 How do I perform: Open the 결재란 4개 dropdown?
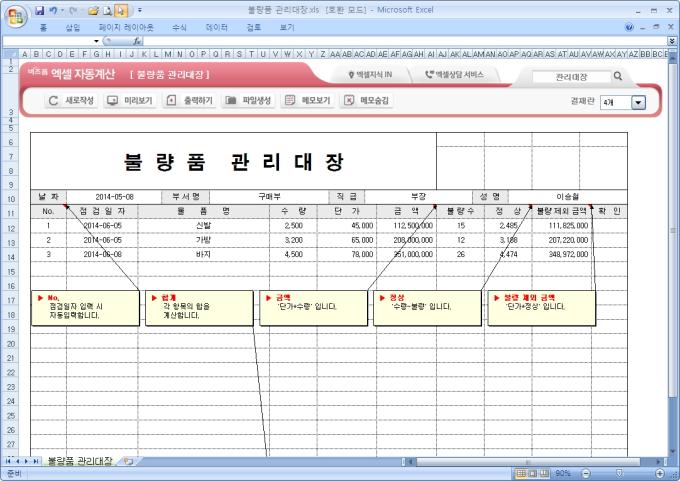click(x=638, y=103)
